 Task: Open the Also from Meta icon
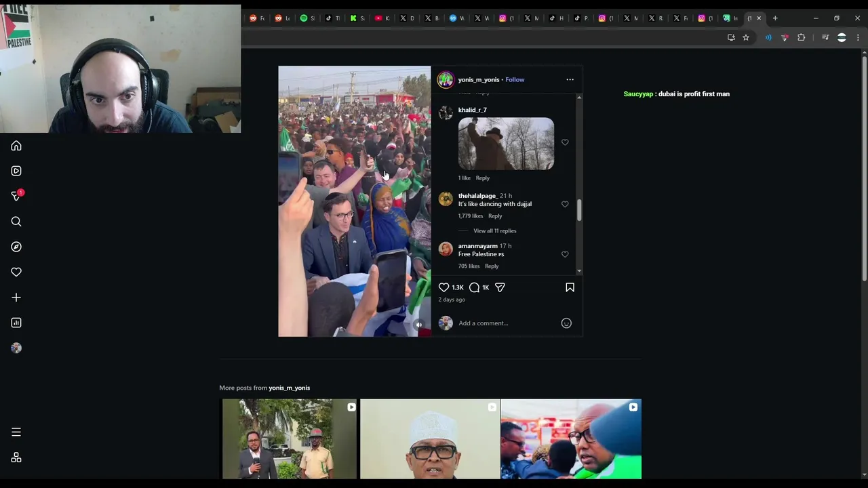[x=16, y=457]
